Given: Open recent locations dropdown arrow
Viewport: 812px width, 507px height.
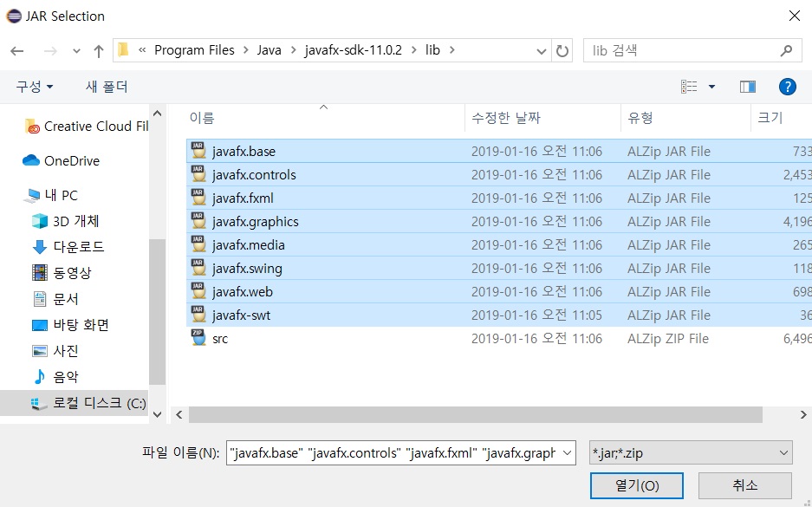Looking at the screenshot, I should coord(76,51).
